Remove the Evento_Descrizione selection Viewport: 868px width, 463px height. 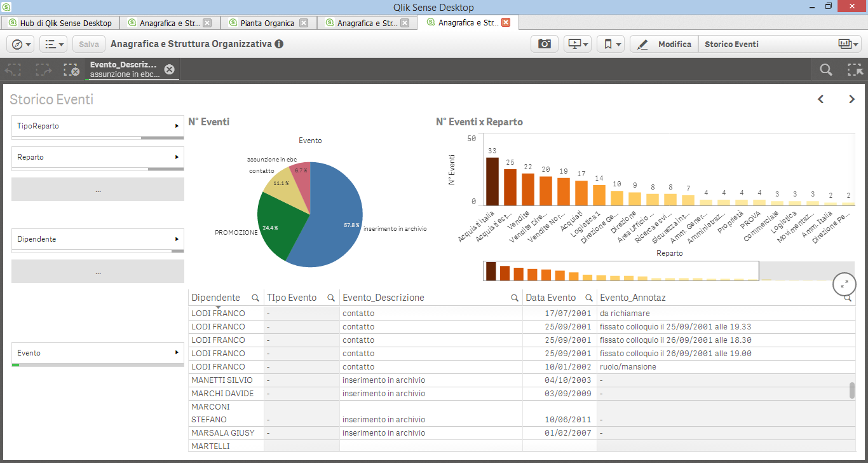pyautogui.click(x=169, y=69)
